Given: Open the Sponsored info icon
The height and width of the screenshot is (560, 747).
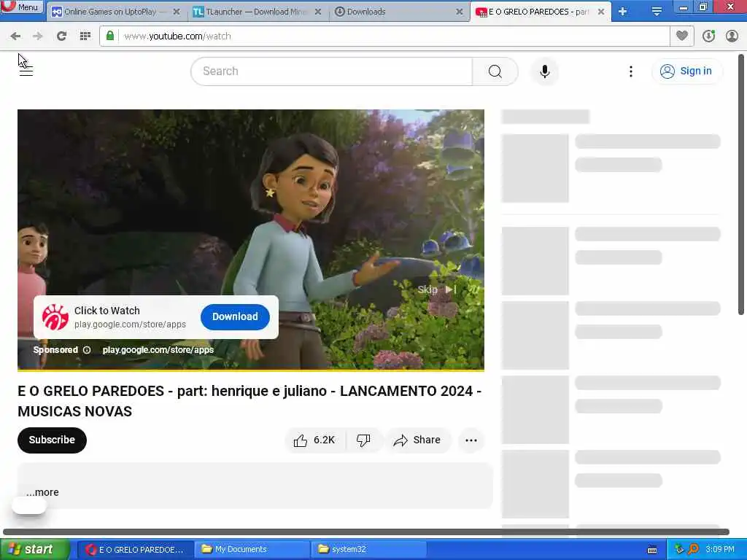Looking at the screenshot, I should (x=87, y=350).
